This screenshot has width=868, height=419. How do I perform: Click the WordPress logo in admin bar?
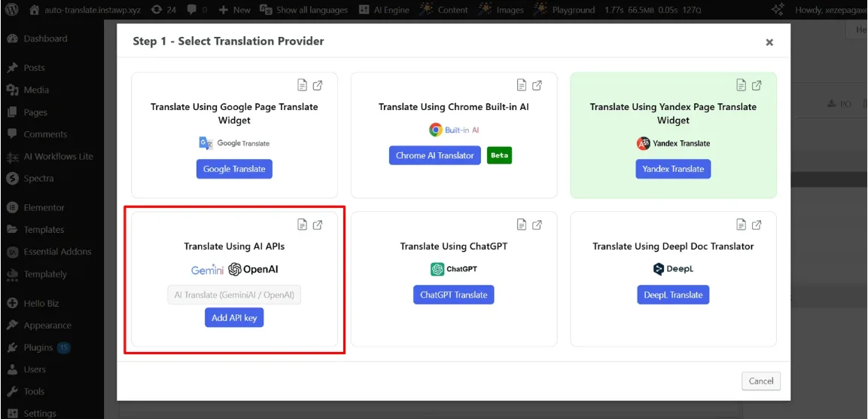click(12, 10)
